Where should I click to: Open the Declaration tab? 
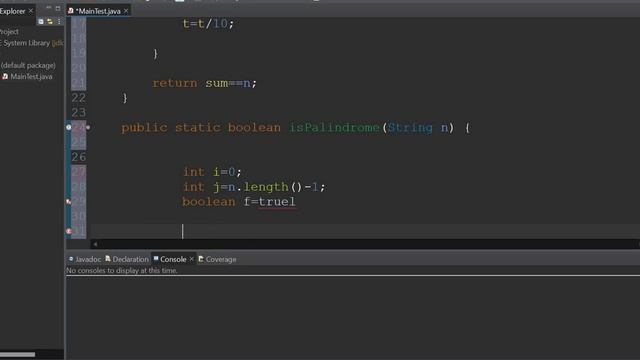pyautogui.click(x=130, y=259)
